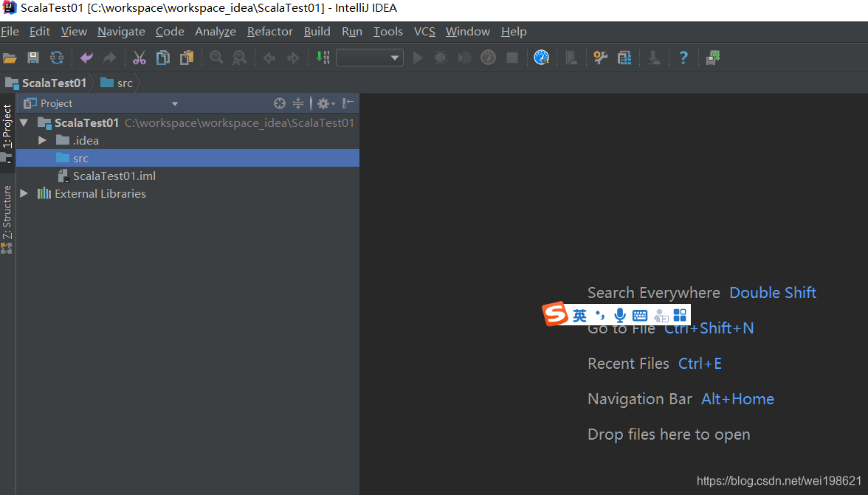Viewport: 868px width, 495px height.
Task: Select the scroll-from-source crosshair icon
Action: (x=279, y=103)
